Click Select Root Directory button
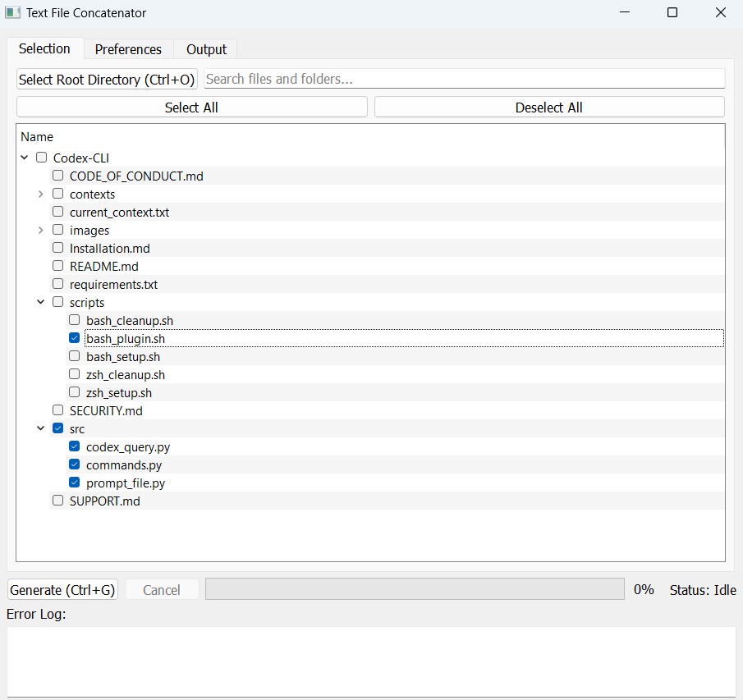Viewport: 743px width, 700px height. (107, 79)
